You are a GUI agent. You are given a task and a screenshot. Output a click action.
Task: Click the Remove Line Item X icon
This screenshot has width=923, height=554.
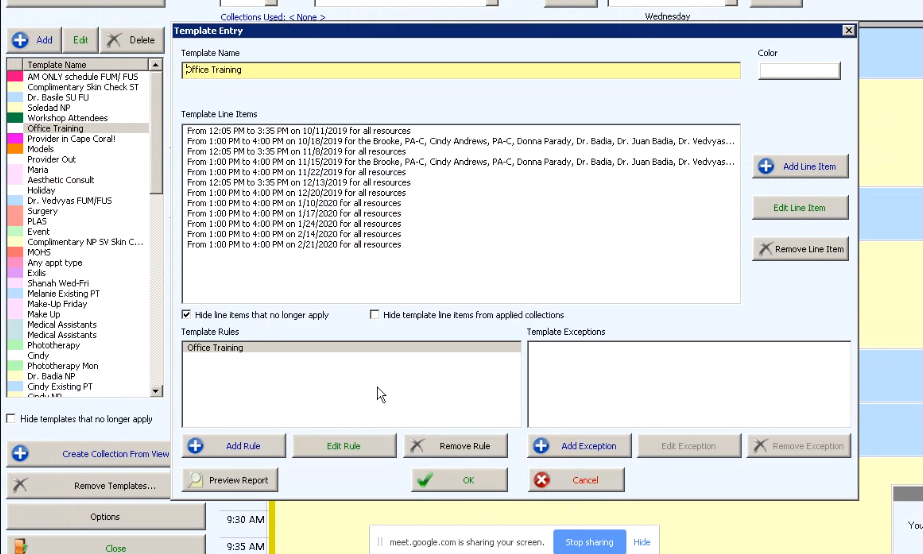[766, 249]
